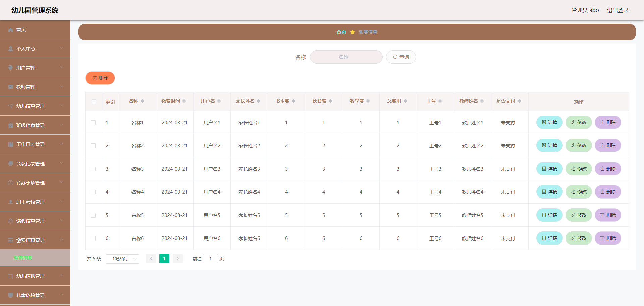Sort by 缴费时间 column sort arrows
The width and height of the screenshot is (644, 306).
tap(184, 101)
